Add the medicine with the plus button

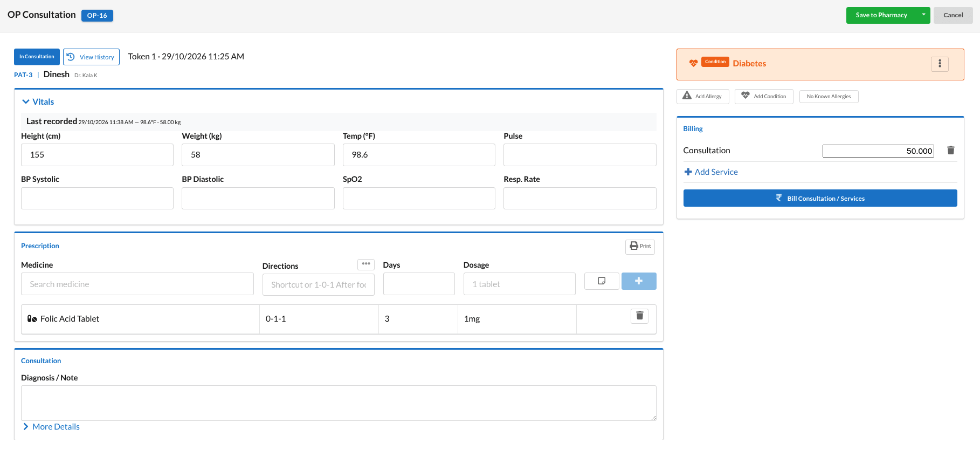click(x=639, y=281)
